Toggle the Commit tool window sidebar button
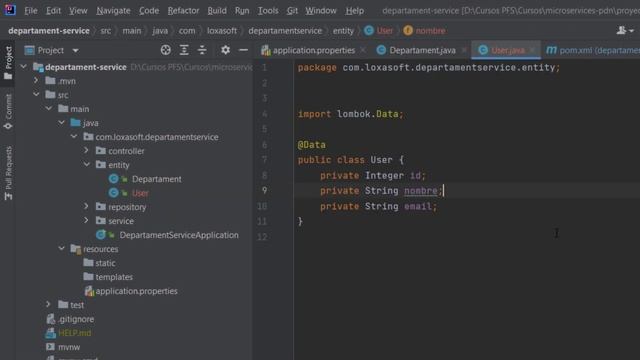The height and width of the screenshot is (360, 640). pos(8,112)
